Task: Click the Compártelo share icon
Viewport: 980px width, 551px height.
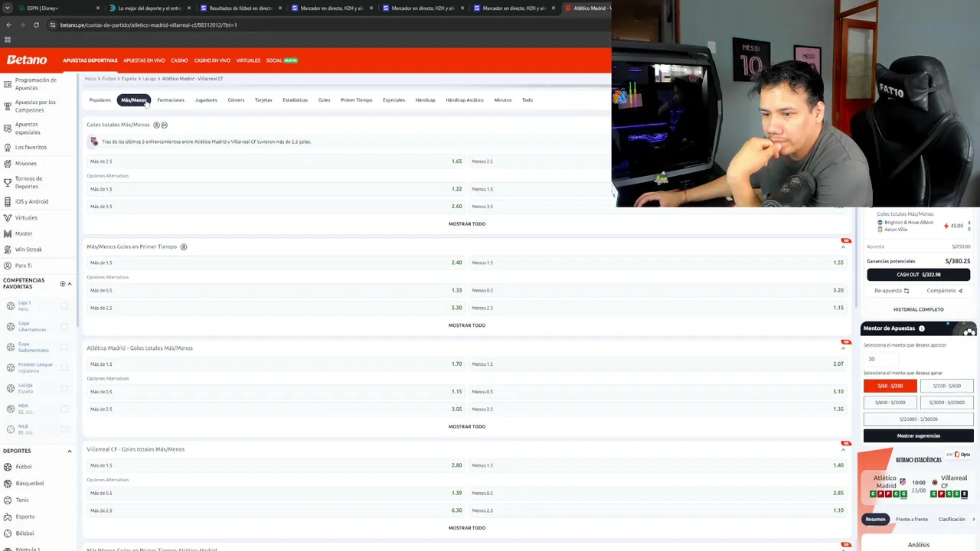Action: 960,291
